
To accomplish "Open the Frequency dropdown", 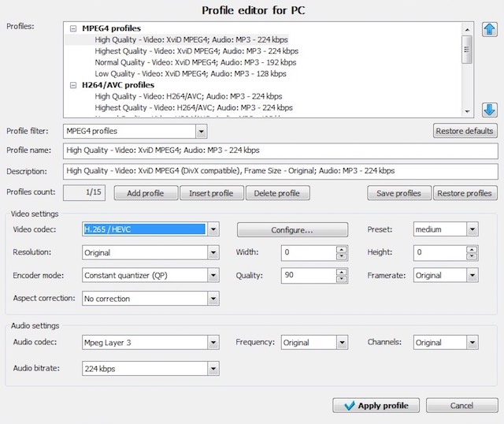I will tap(342, 343).
